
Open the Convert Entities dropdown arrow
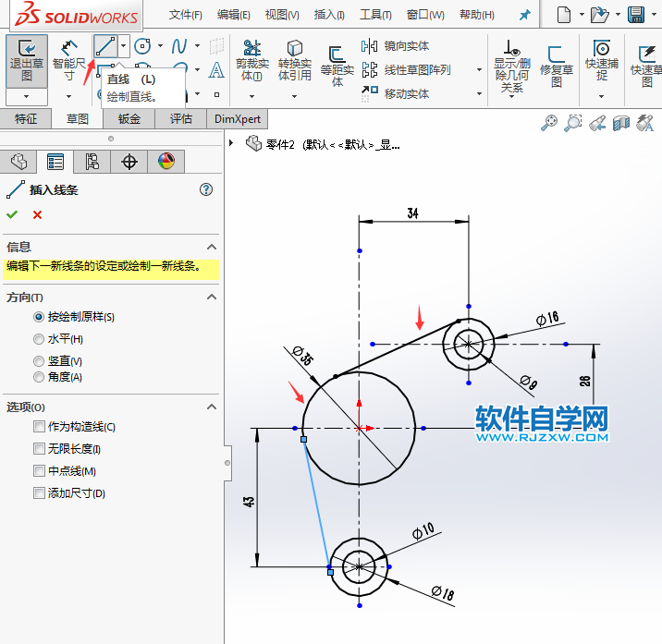coord(295,97)
